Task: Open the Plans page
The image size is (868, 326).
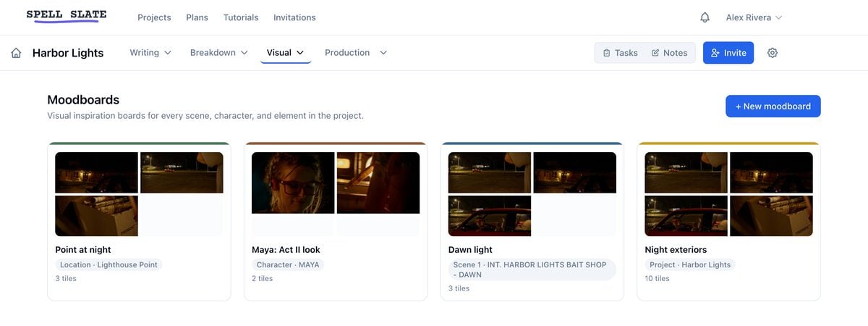Action: coord(197,17)
